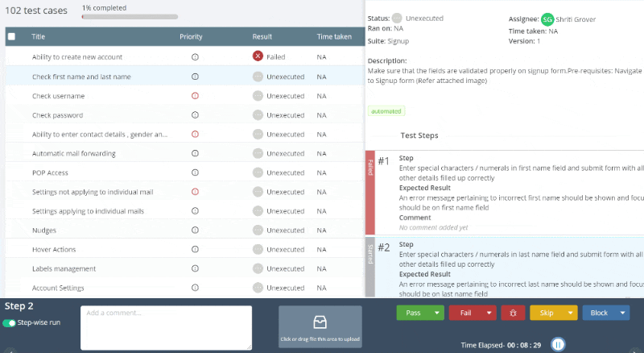Click the bug report icon button
Image resolution: width=644 pixels, height=353 pixels.
pos(513,313)
